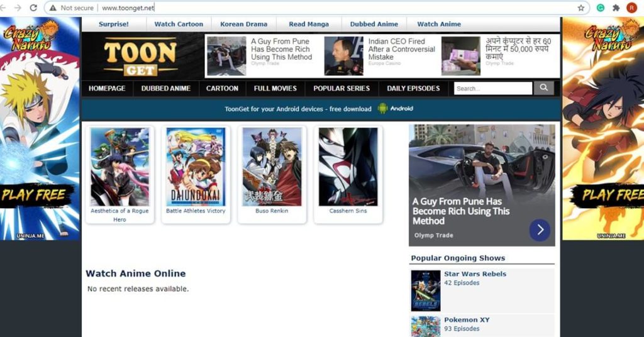
Task: Click the browser back arrow
Action: 6,8
